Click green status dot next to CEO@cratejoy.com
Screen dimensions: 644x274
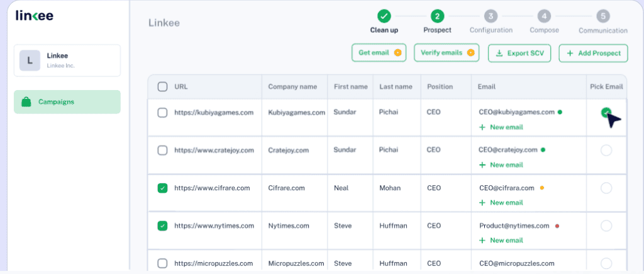coord(543,150)
